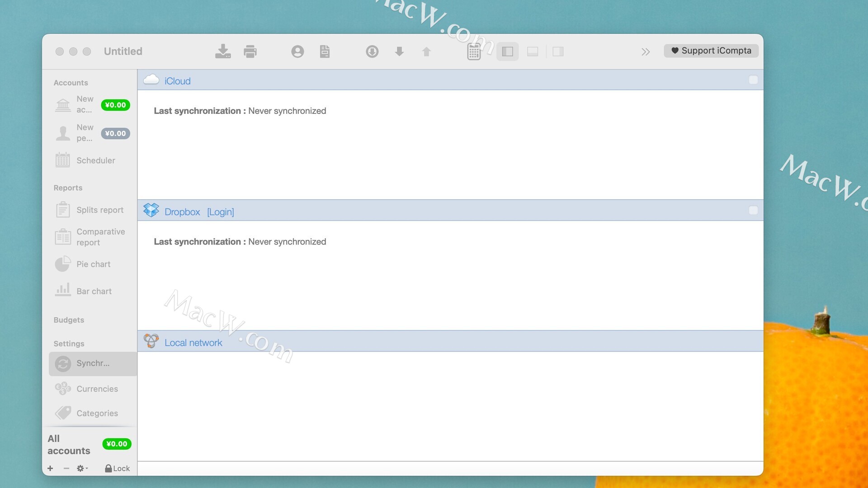Viewport: 868px width, 488px height.
Task: Click the Support iCompta button
Action: (711, 51)
